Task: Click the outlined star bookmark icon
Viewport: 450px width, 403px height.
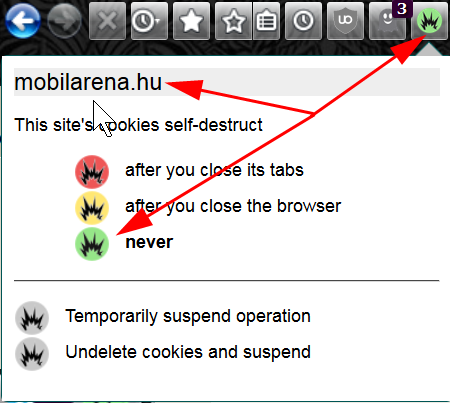Action: pyautogui.click(x=234, y=21)
